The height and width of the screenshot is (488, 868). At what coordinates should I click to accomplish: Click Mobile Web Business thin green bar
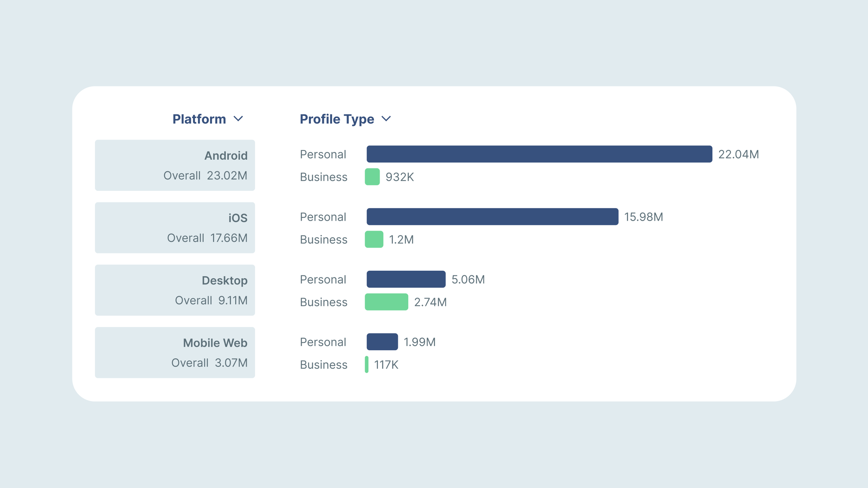coord(367,364)
